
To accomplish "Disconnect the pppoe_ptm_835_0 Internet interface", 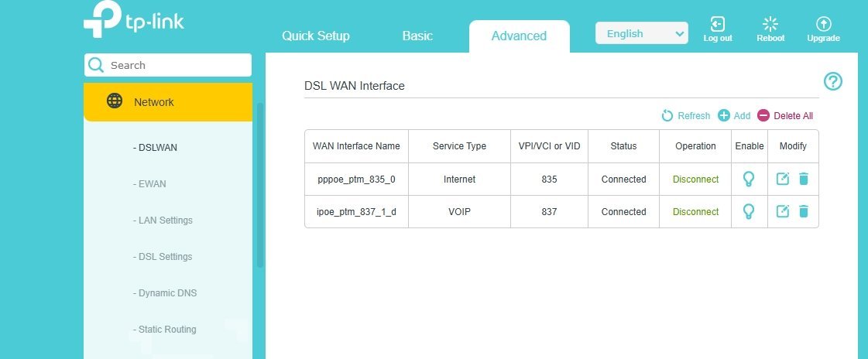I will tap(696, 179).
